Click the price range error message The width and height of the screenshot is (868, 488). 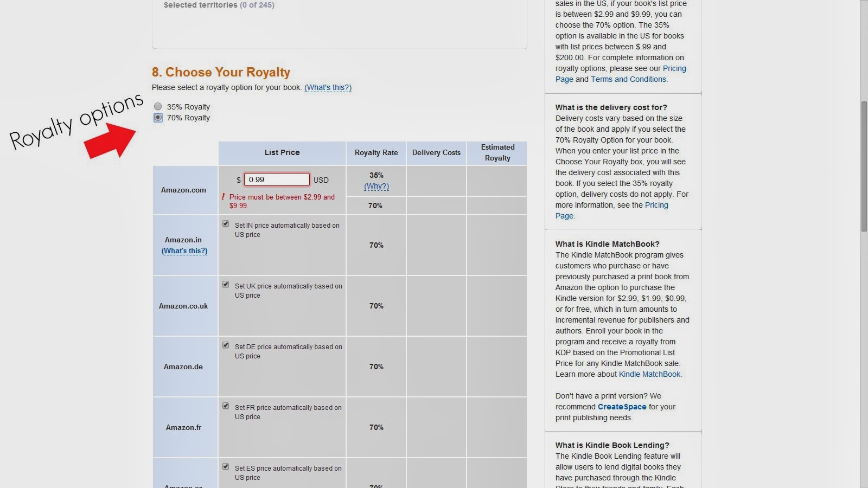click(282, 201)
